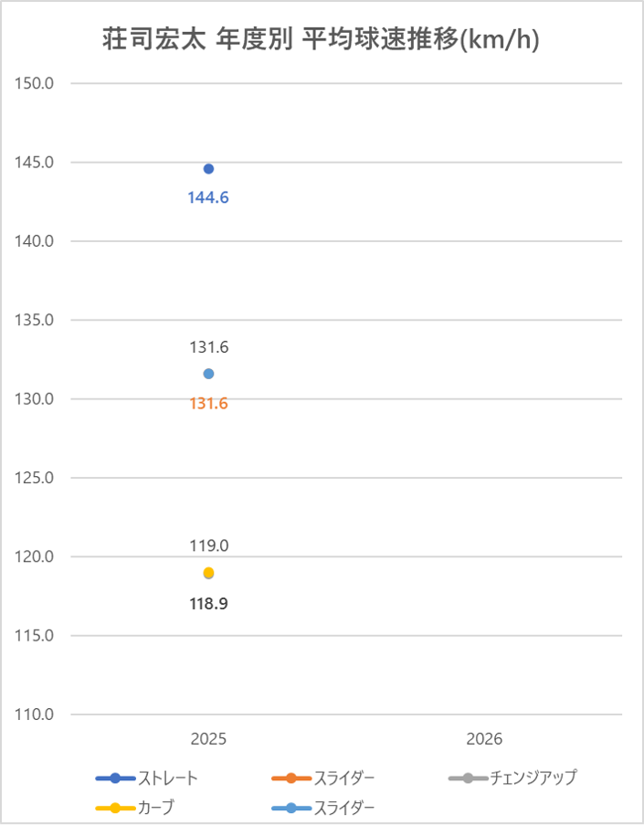
Task: Select the カーブ legend entry
Action: point(134,807)
